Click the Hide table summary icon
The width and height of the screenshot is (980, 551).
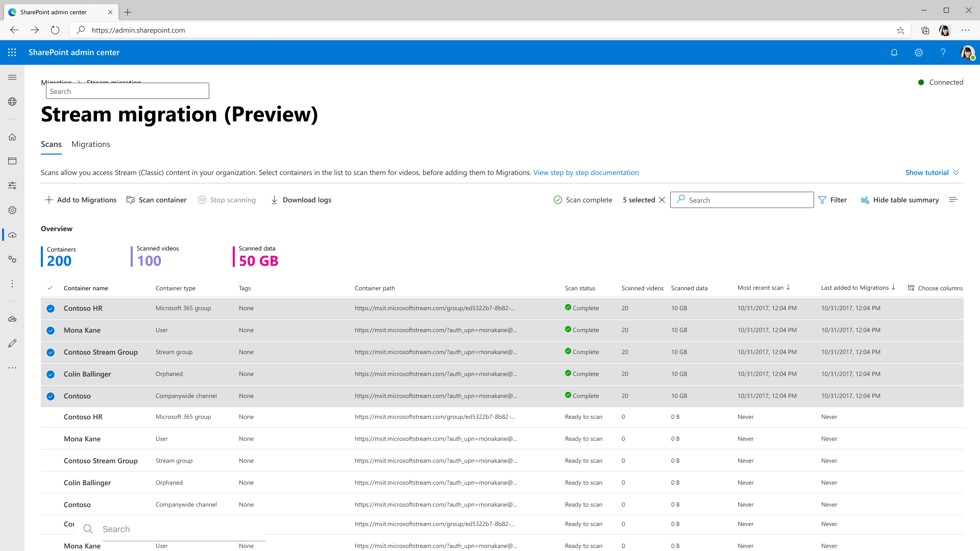point(865,200)
